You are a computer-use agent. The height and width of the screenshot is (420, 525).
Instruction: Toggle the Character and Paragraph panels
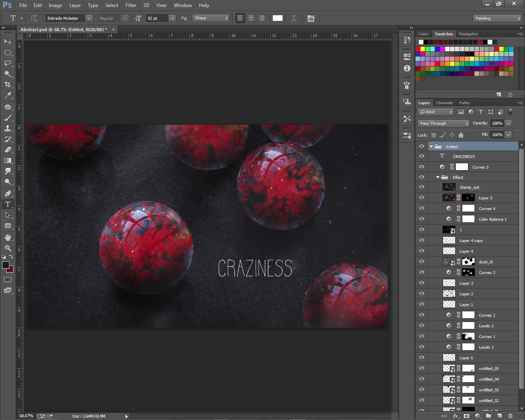[311, 18]
